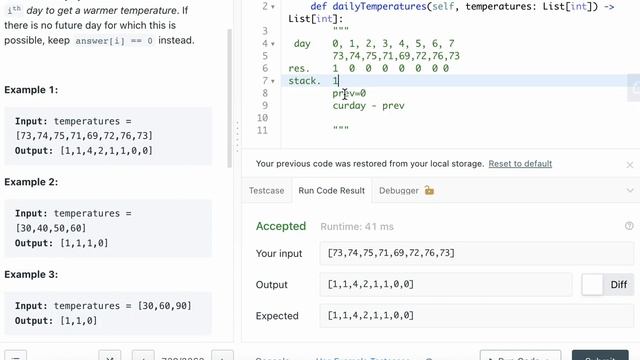
Task: Click the Output result field
Action: point(446,284)
